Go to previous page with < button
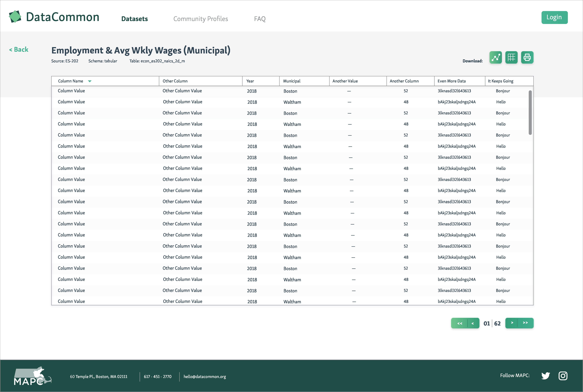583x392 pixels. 473,323
